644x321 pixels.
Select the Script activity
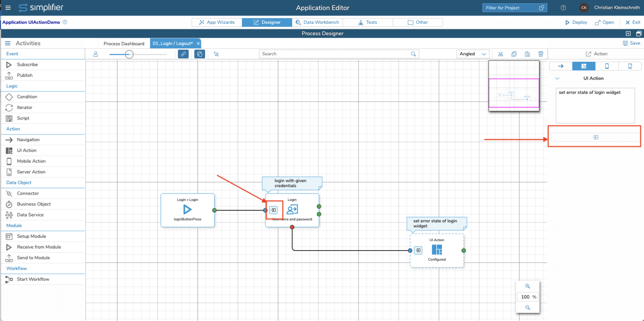(x=43, y=118)
